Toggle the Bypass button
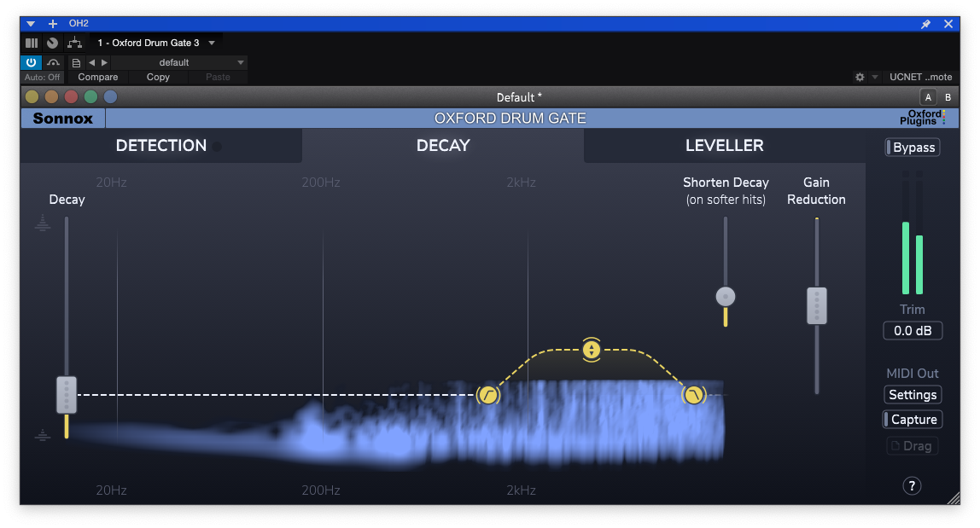This screenshot has height=528, width=980. click(913, 148)
